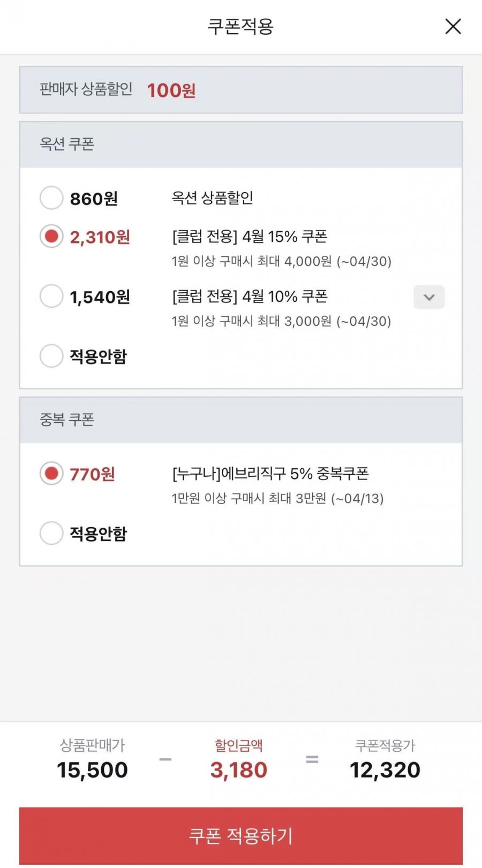Pick the 1,540원 radio button
This screenshot has height=868, width=482.
point(51,296)
